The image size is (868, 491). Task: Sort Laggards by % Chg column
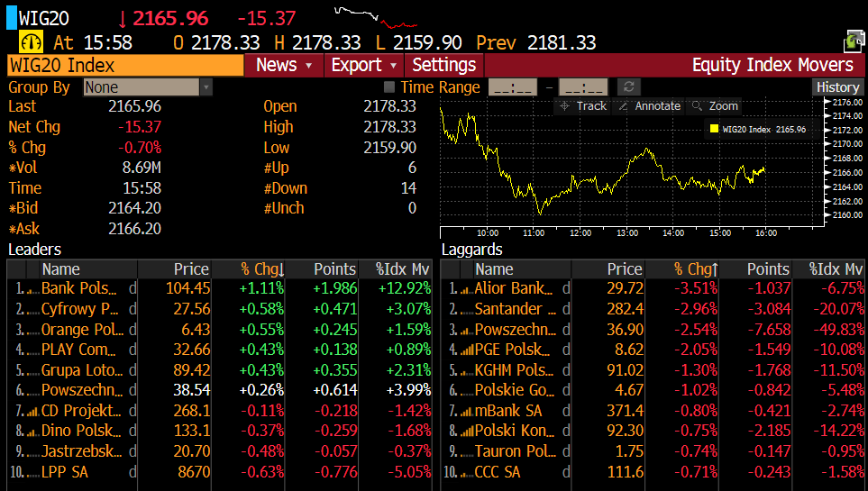coord(681,269)
